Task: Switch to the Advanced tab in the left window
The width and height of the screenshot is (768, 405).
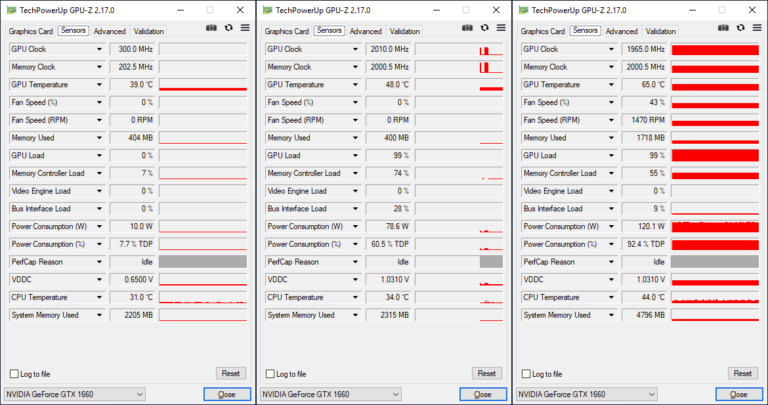Action: click(110, 31)
